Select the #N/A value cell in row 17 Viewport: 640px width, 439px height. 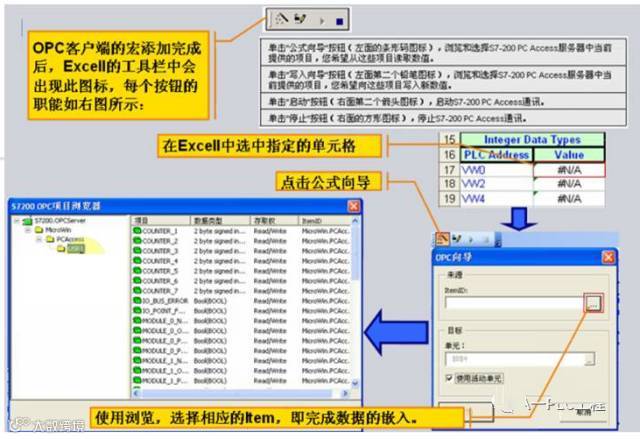569,170
